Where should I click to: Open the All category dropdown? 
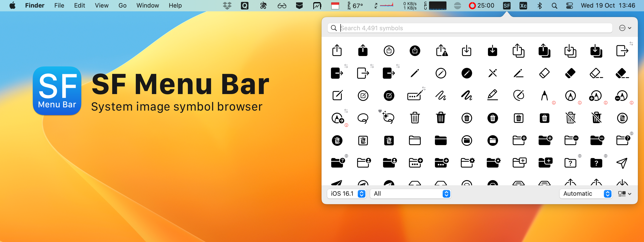[410, 194]
